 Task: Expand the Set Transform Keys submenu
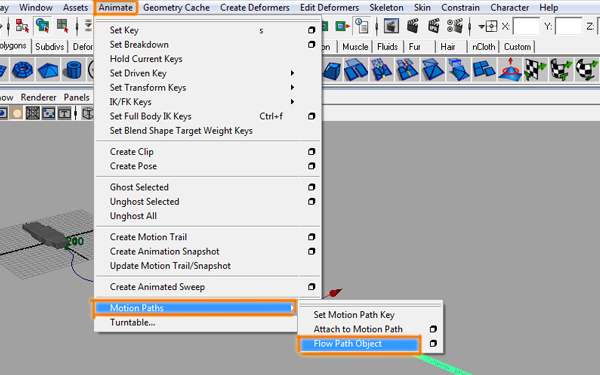(x=292, y=87)
